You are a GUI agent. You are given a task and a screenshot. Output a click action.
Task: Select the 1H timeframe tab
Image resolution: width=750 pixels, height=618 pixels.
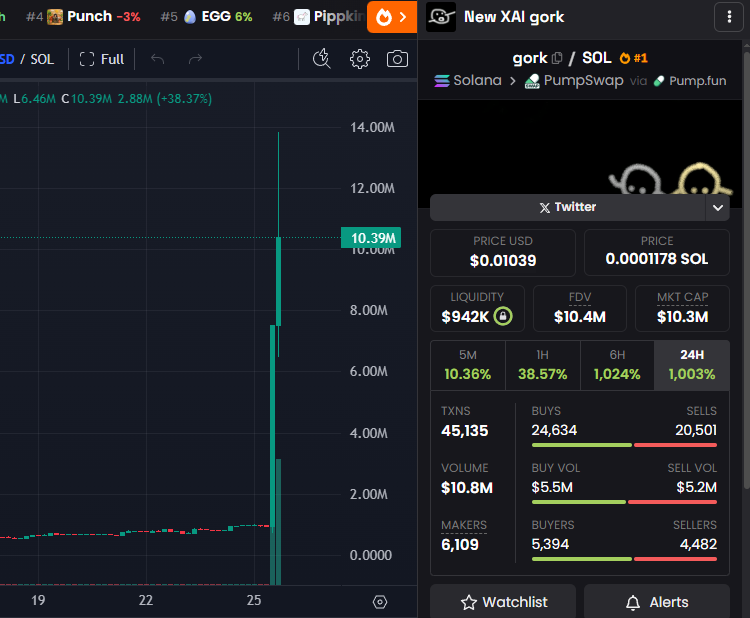542,365
